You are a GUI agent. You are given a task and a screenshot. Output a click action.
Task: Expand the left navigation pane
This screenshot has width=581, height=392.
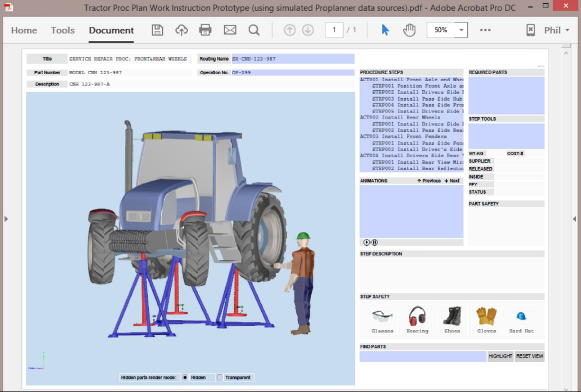coord(6,219)
